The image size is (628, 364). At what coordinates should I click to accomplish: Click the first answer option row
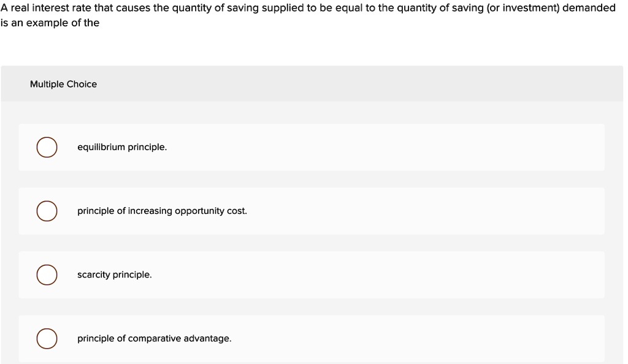312,147
